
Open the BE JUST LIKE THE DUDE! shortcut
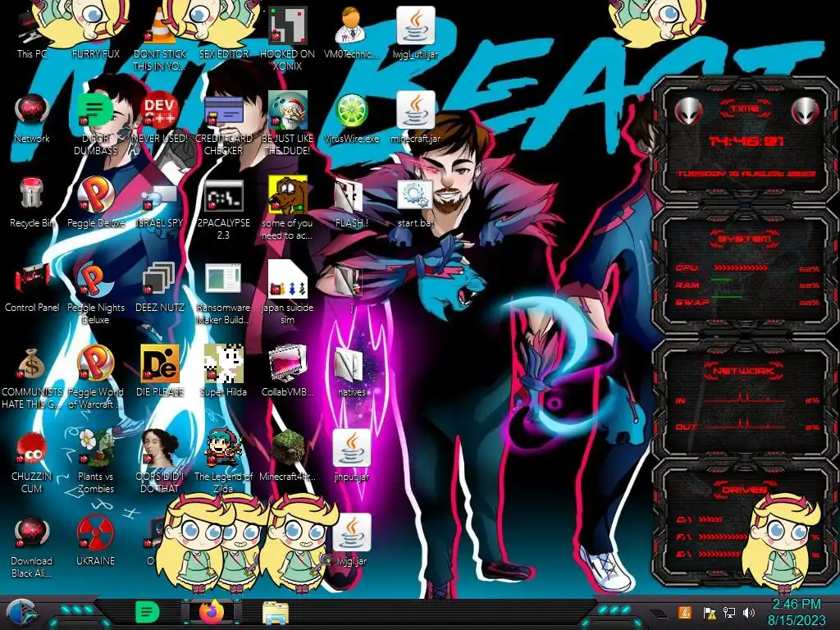tap(287, 124)
